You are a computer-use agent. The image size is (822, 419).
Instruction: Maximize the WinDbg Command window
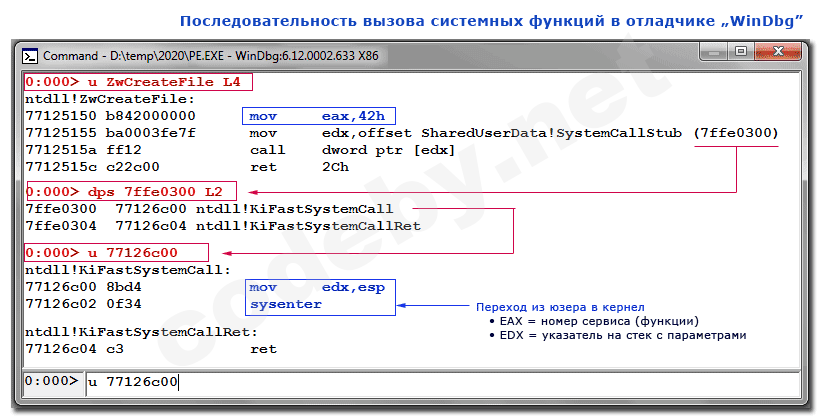[x=741, y=51]
